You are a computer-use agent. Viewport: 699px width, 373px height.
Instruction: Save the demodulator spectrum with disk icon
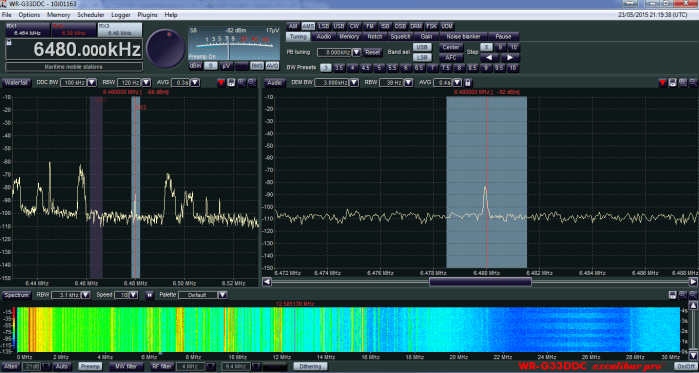click(672, 83)
